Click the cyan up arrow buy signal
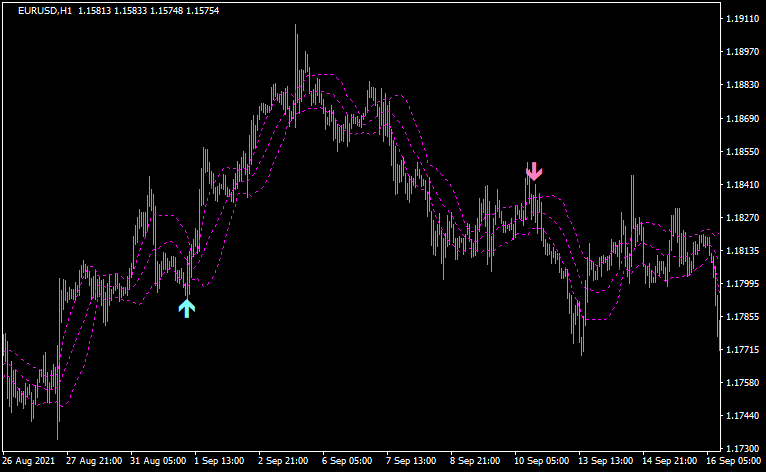This screenshot has width=766, height=472. coord(187,308)
